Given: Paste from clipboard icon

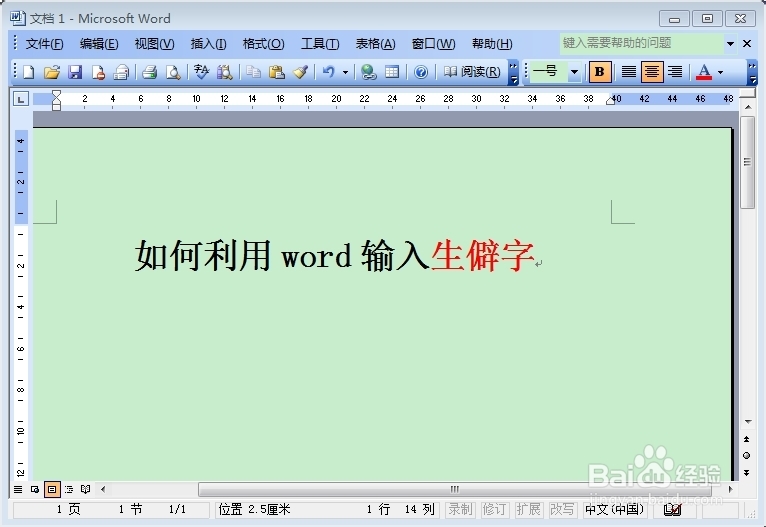Looking at the screenshot, I should coord(277,72).
